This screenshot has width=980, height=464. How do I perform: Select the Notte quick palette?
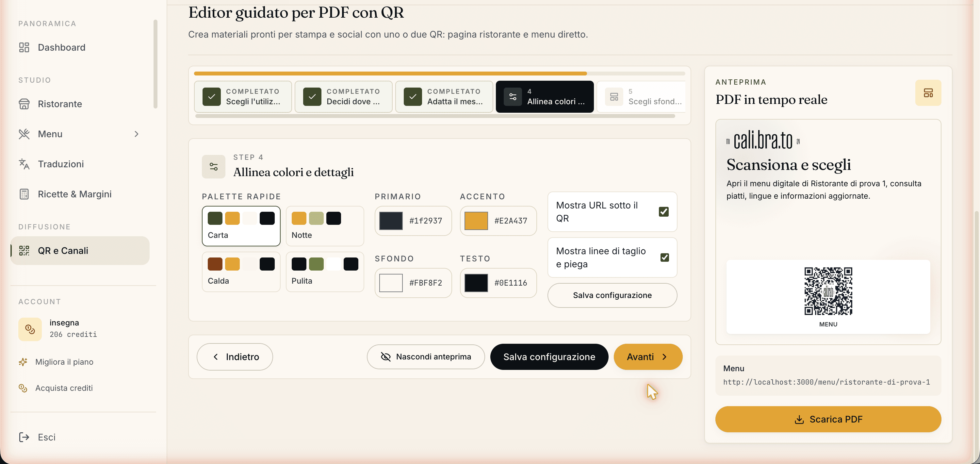(324, 226)
